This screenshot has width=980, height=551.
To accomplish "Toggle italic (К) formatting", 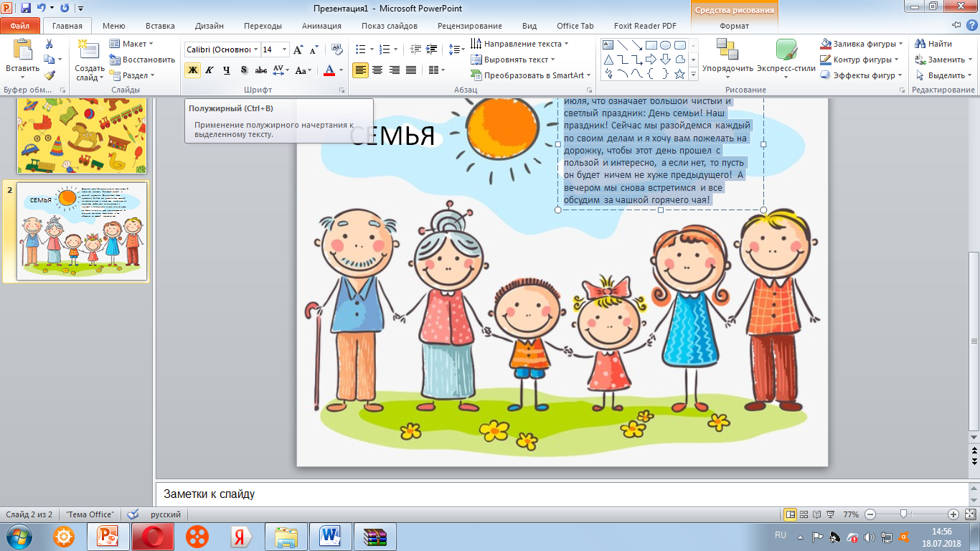I will coord(209,70).
